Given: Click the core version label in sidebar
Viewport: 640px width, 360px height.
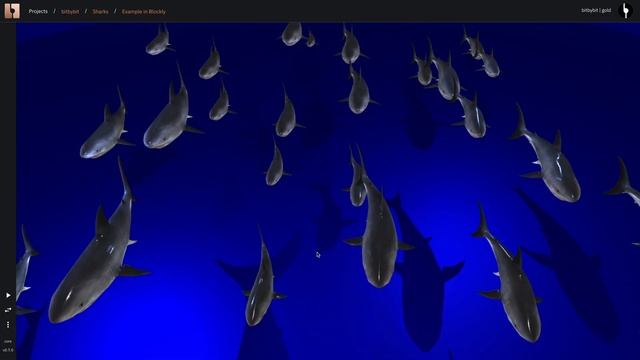Looking at the screenshot, I should (x=8, y=345).
